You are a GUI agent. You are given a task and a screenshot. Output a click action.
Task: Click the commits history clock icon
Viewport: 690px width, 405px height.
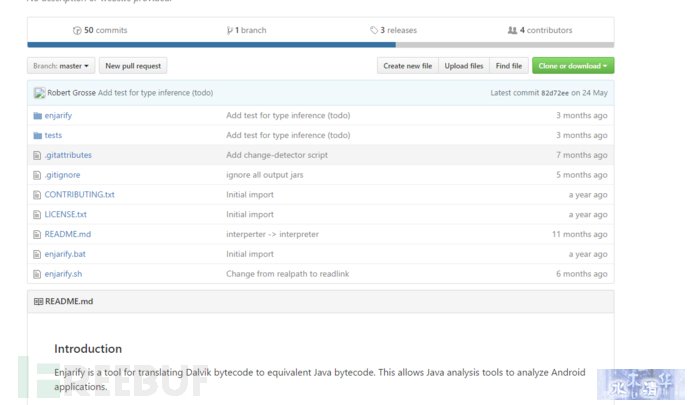(x=77, y=30)
